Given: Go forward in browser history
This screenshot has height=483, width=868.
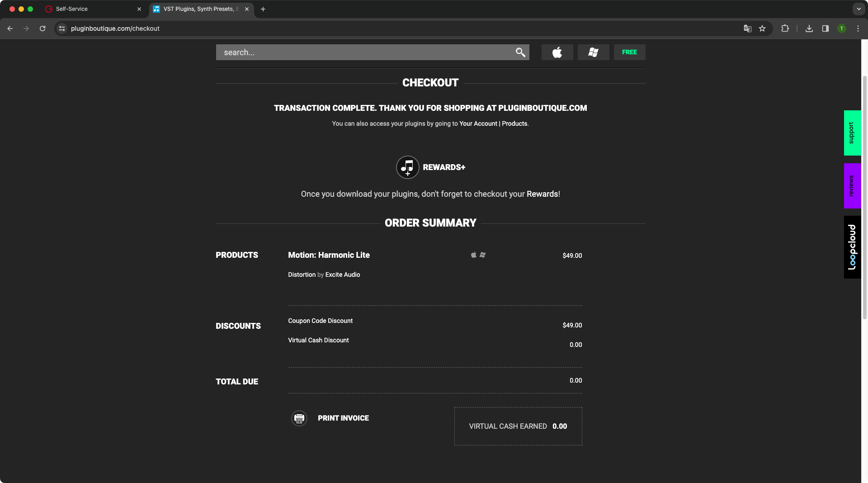Looking at the screenshot, I should click(26, 28).
